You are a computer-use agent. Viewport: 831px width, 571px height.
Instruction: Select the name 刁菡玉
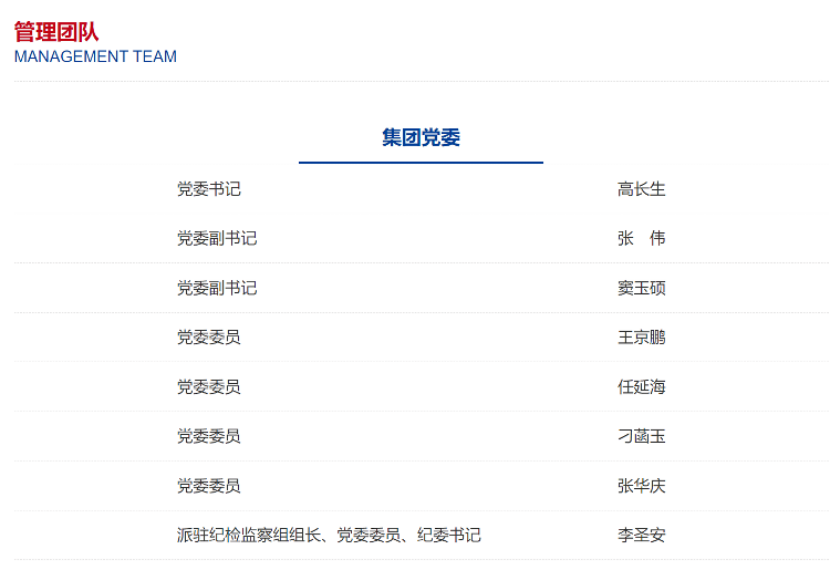[641, 436]
